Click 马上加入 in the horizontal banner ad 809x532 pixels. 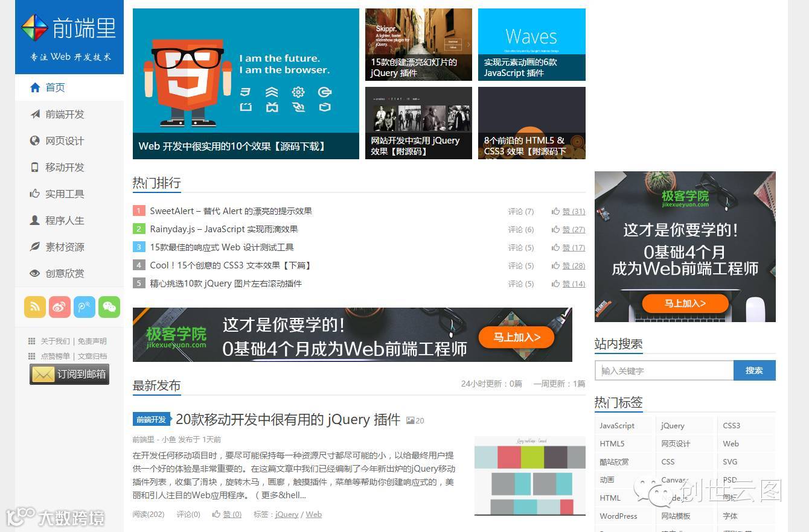(516, 337)
